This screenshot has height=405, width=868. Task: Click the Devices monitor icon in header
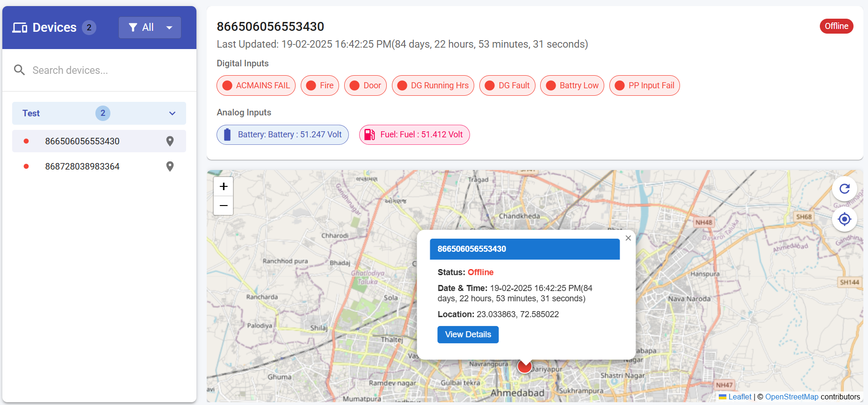pos(20,28)
